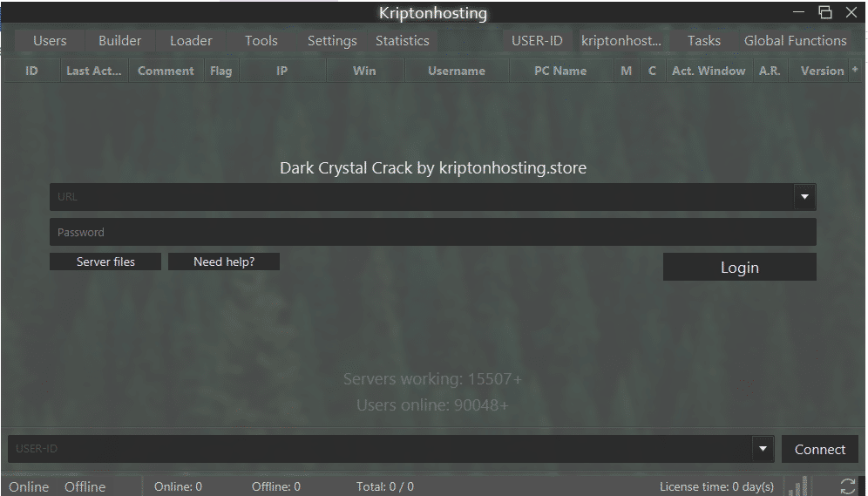
Task: Select the Online filter in status bar
Action: point(29,487)
